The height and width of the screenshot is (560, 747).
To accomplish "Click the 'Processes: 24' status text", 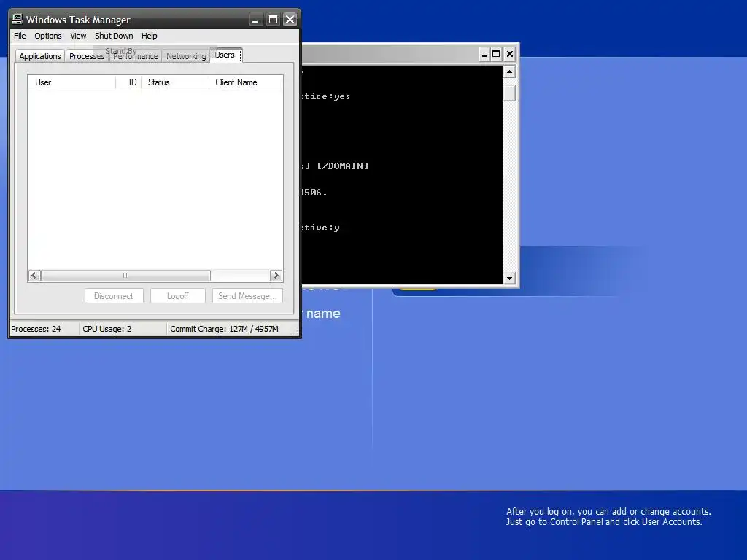I will [36, 329].
